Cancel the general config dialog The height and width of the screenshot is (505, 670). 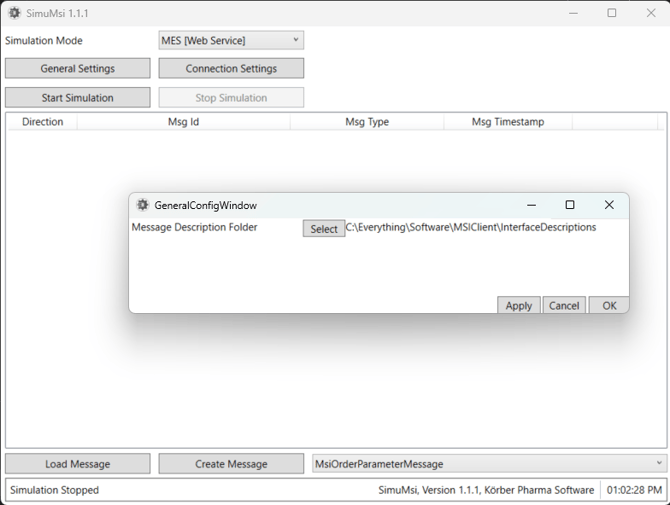[x=564, y=306]
